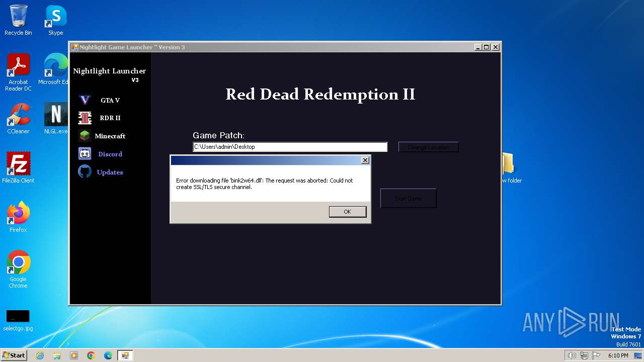
Task: Open the Discord icon in the sidebar
Action: pyautogui.click(x=85, y=154)
